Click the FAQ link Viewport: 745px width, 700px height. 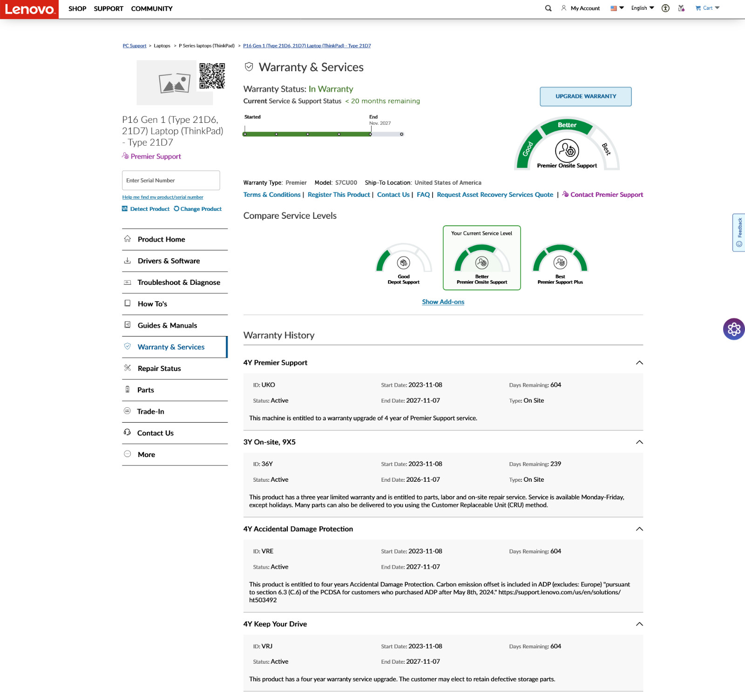pos(423,195)
